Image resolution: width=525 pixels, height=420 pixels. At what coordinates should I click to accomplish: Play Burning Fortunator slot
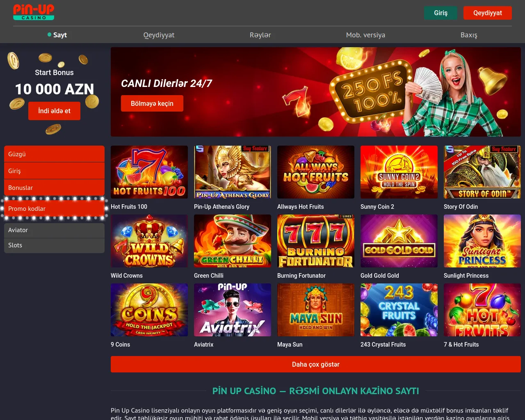316,241
